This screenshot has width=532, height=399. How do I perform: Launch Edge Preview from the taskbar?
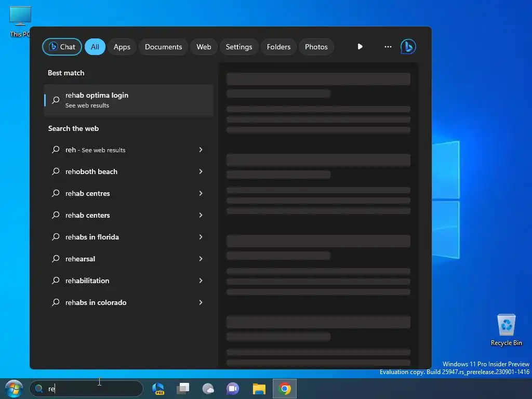click(158, 389)
